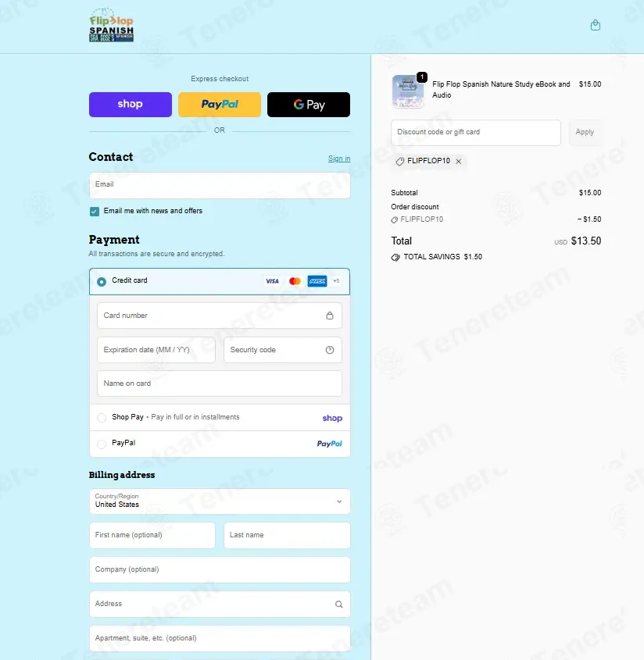Image resolution: width=644 pixels, height=660 pixels.
Task: Choose the Google Pay express button
Action: (308, 105)
